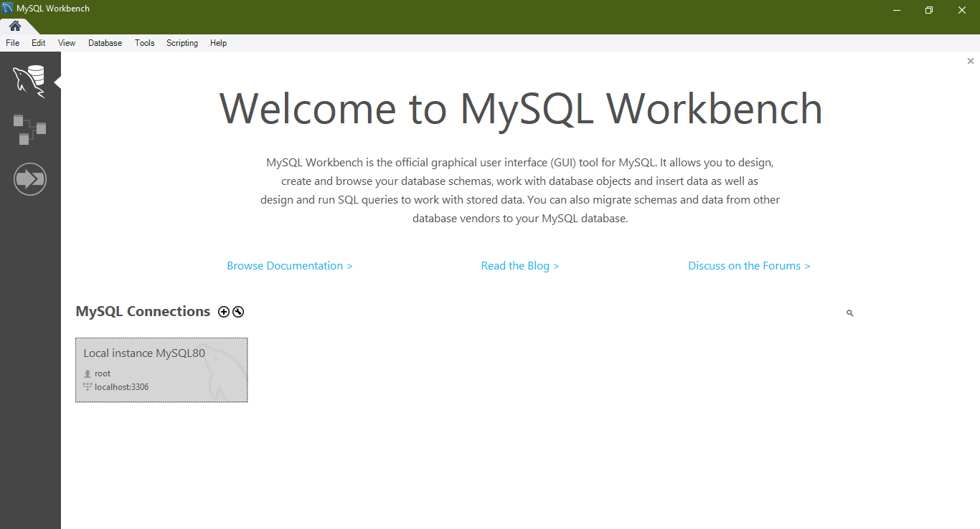Click the root user label
Image resolution: width=980 pixels, height=529 pixels.
tap(103, 373)
